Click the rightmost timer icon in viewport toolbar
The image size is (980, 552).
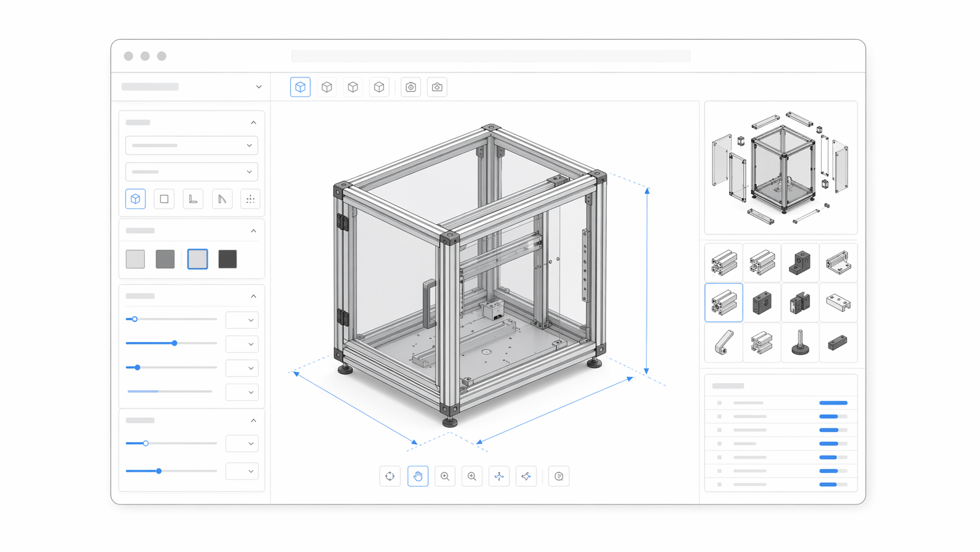559,476
